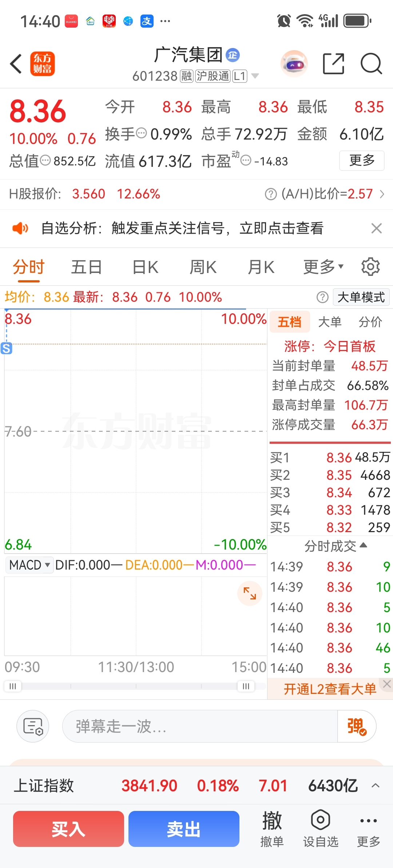Tap the red 买入 button
Screen dimensions: 393x868
pyautogui.click(x=68, y=829)
